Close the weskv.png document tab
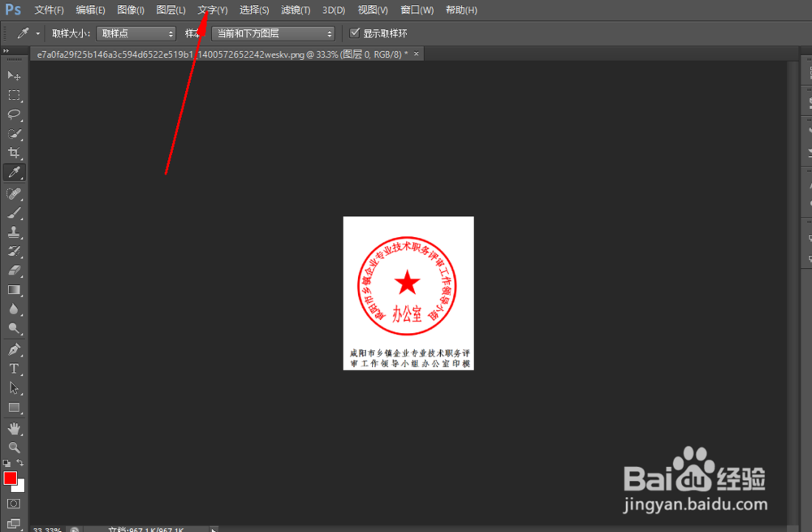Image resolution: width=812 pixels, height=532 pixels. pyautogui.click(x=416, y=54)
